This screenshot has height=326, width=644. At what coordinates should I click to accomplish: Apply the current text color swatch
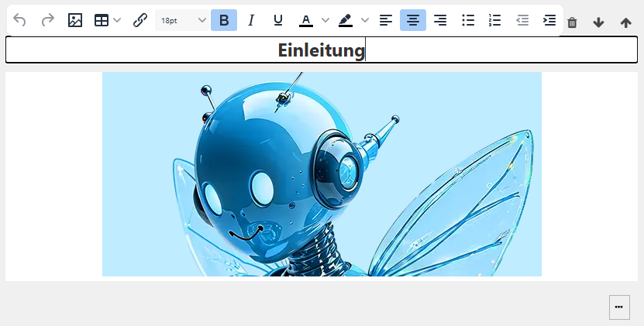click(306, 20)
